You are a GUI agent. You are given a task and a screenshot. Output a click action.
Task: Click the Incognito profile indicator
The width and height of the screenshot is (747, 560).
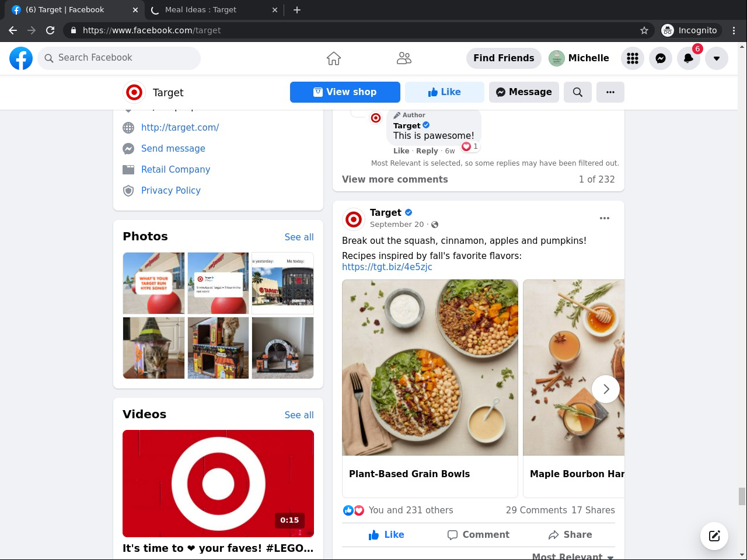690,30
